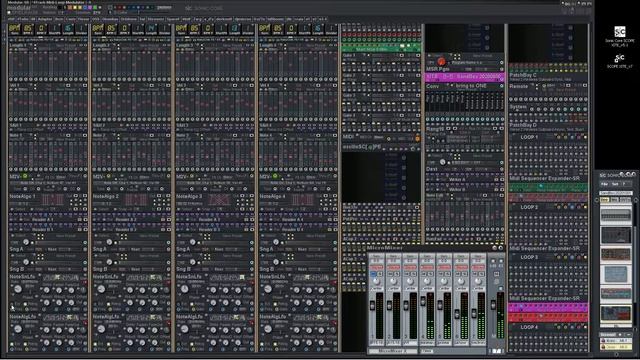Click the 85 BPM display in third column
Screen dimensions: 640x360
pos(194,29)
